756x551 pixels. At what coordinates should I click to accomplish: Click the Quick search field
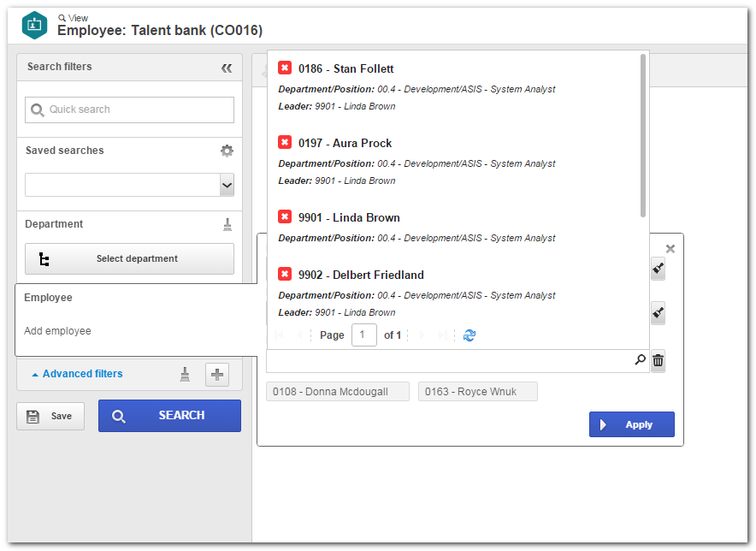pyautogui.click(x=129, y=110)
